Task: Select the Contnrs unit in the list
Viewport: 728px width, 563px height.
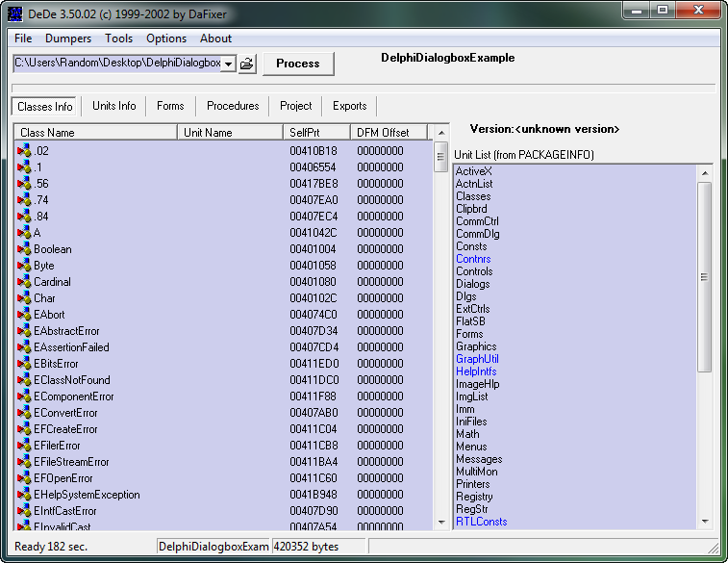Action: click(x=473, y=259)
